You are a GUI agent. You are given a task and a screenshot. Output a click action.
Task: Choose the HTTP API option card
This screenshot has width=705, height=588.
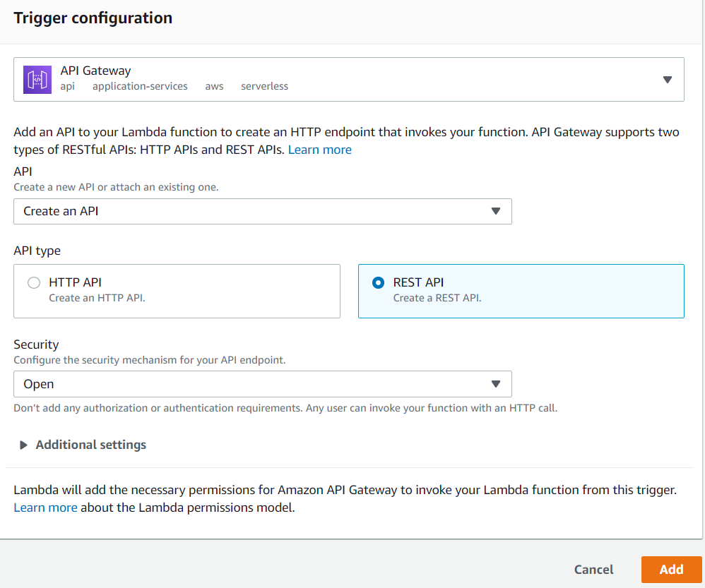177,291
